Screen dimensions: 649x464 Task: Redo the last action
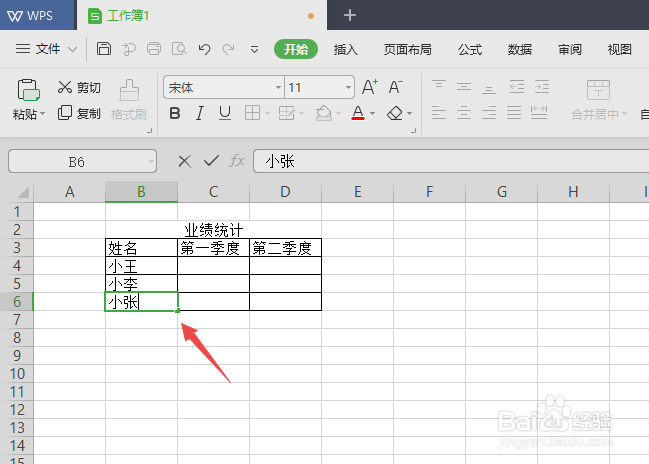coord(228,49)
